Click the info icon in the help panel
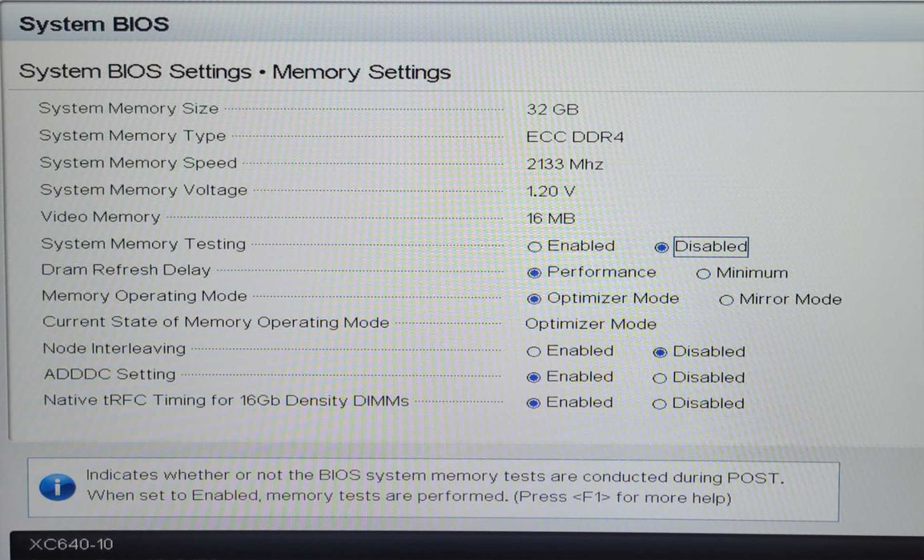 [x=57, y=486]
